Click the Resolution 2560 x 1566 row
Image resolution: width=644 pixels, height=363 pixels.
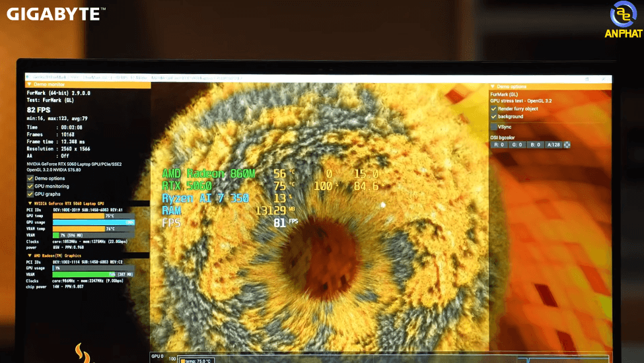(58, 149)
